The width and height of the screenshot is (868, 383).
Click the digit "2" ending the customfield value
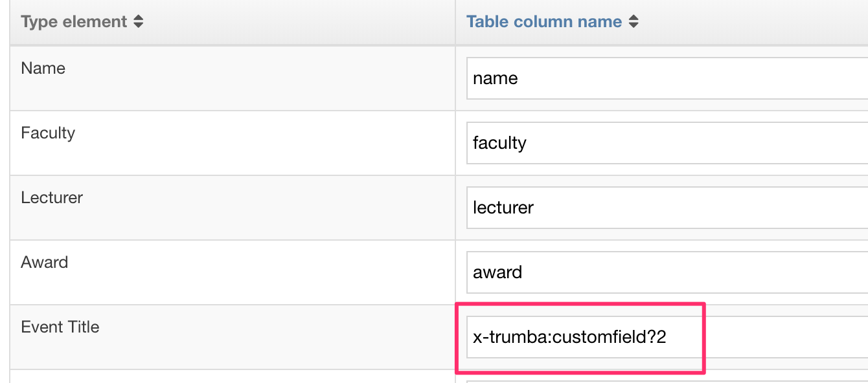pos(661,337)
